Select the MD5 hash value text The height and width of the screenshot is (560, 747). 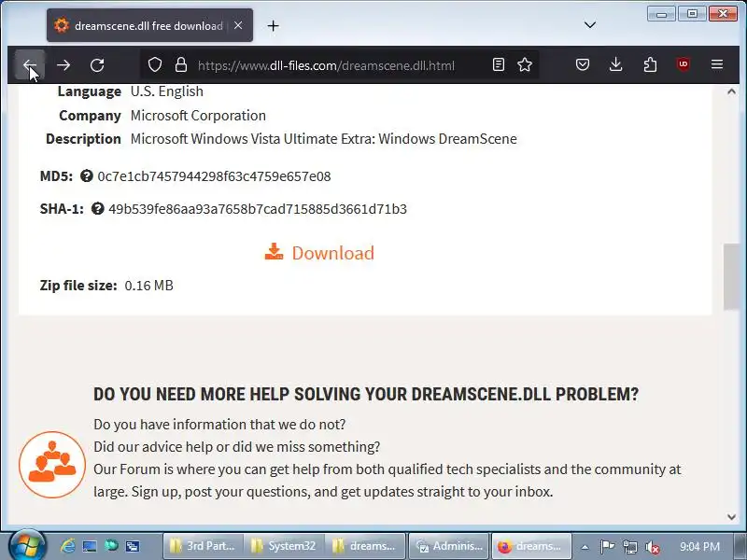tap(214, 176)
